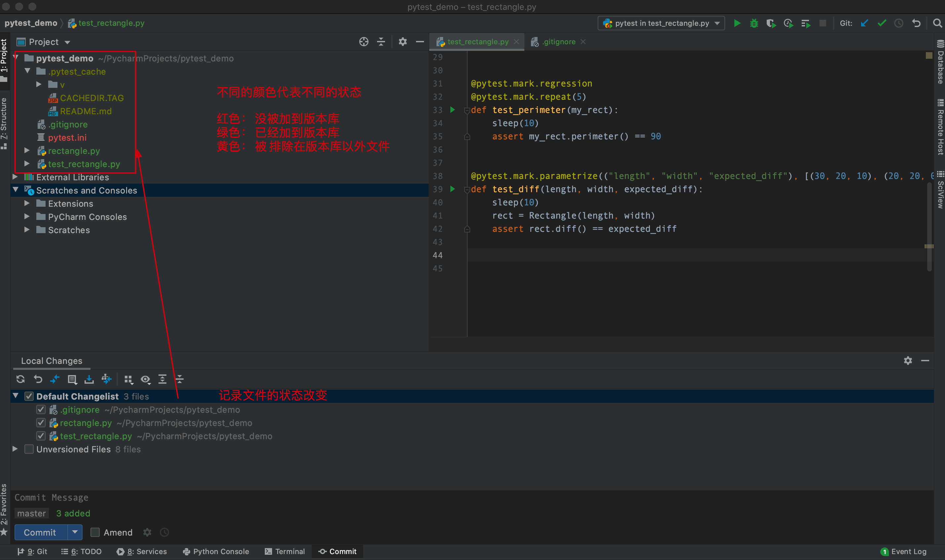945x560 pixels.
Task: Click the Stop process icon
Action: coord(823,23)
